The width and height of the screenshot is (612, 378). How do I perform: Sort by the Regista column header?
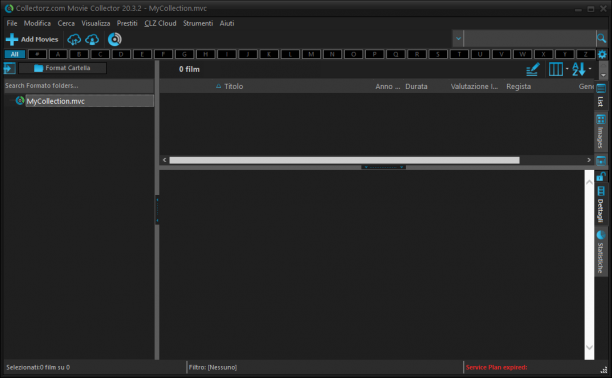(518, 86)
